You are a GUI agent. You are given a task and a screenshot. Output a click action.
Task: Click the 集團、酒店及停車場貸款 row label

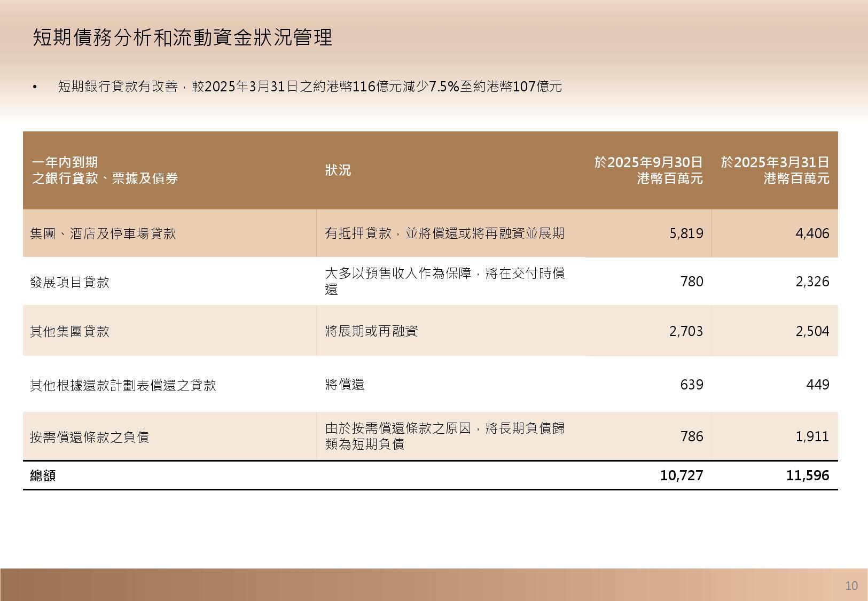pyautogui.click(x=103, y=234)
